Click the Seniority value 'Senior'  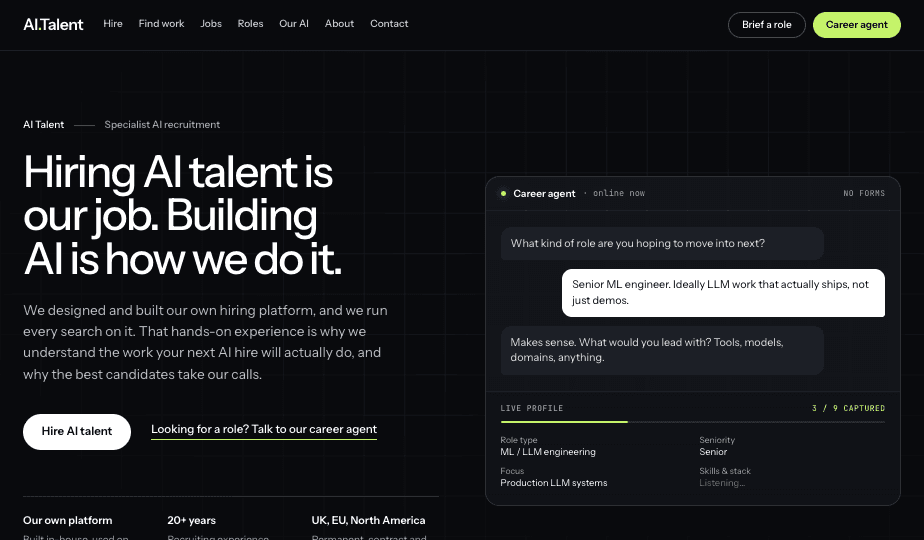(713, 452)
